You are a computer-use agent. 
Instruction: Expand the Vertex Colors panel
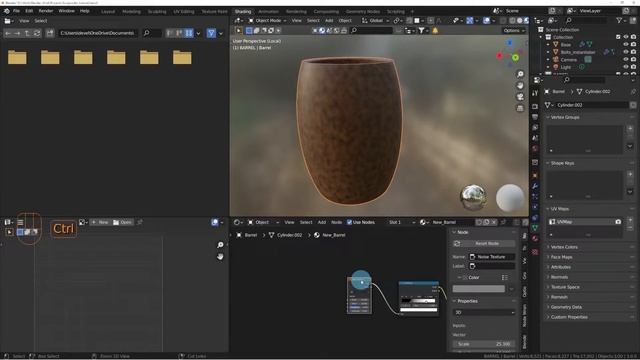[x=564, y=247]
